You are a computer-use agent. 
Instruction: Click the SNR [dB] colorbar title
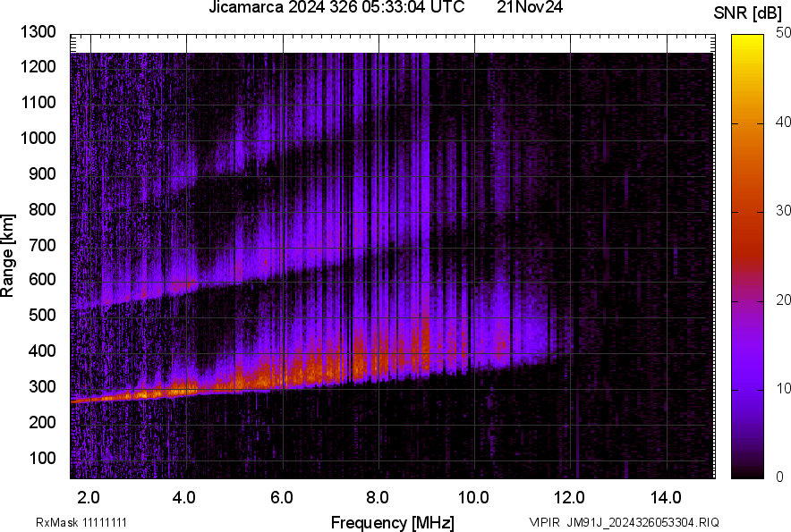click(x=748, y=13)
